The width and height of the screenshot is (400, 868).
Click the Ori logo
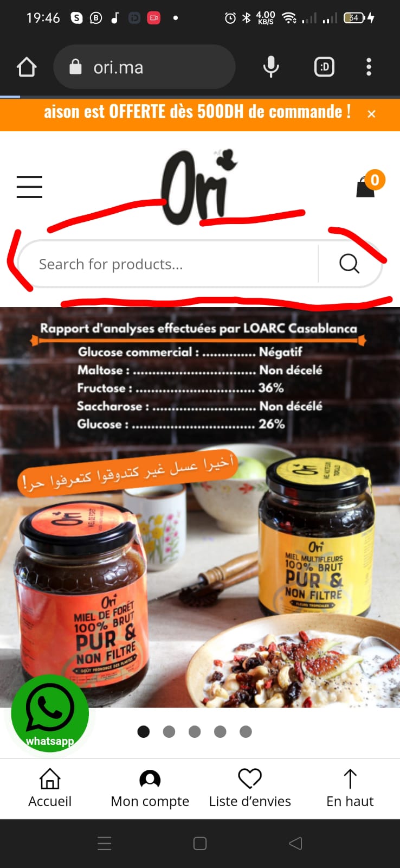click(x=199, y=187)
